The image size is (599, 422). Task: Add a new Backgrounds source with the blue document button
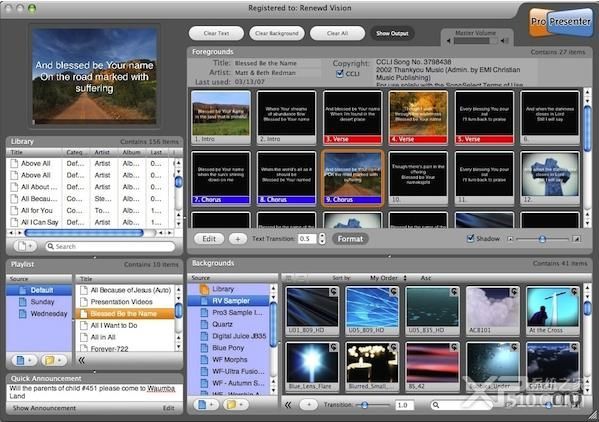206,404
